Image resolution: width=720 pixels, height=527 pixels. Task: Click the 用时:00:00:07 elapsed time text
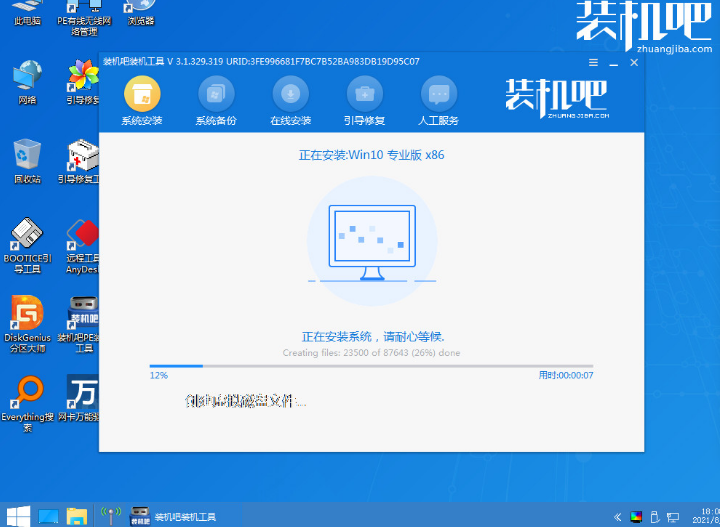click(x=566, y=376)
